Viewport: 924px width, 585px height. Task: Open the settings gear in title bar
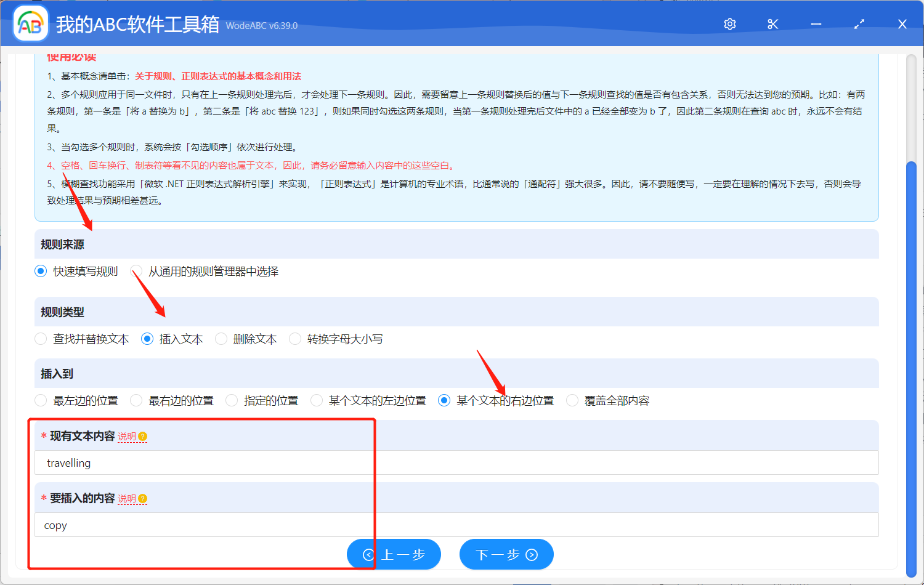point(730,24)
